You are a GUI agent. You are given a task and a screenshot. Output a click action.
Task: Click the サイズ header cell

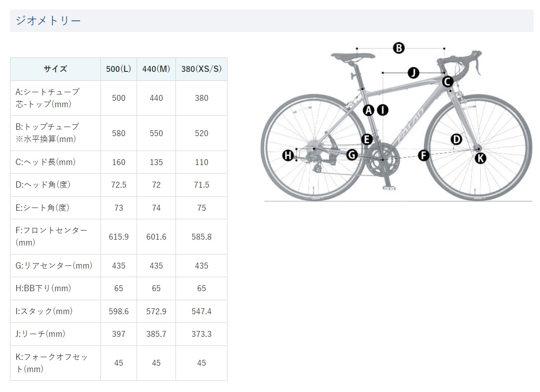coord(55,69)
